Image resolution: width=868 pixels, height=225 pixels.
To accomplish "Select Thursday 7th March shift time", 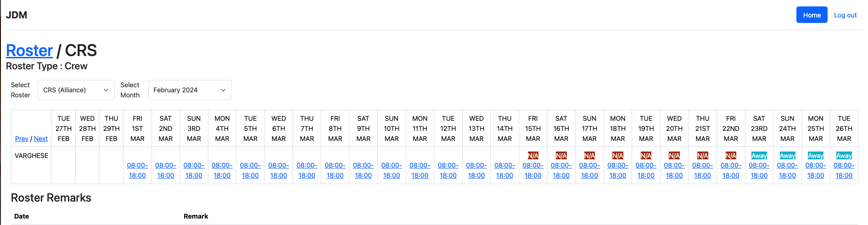I will click(307, 170).
